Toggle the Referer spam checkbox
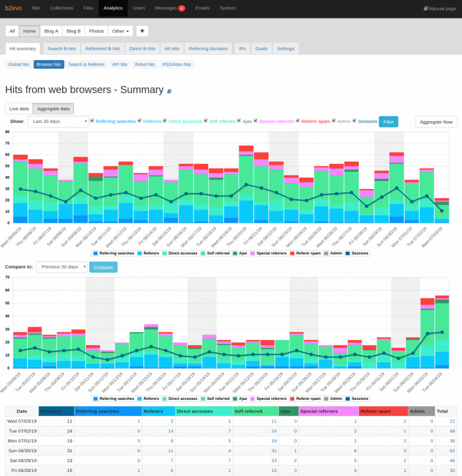The image size is (462, 476). tap(297, 120)
